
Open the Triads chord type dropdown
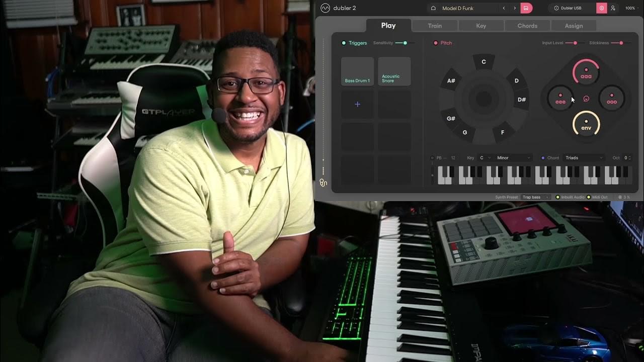pos(584,158)
